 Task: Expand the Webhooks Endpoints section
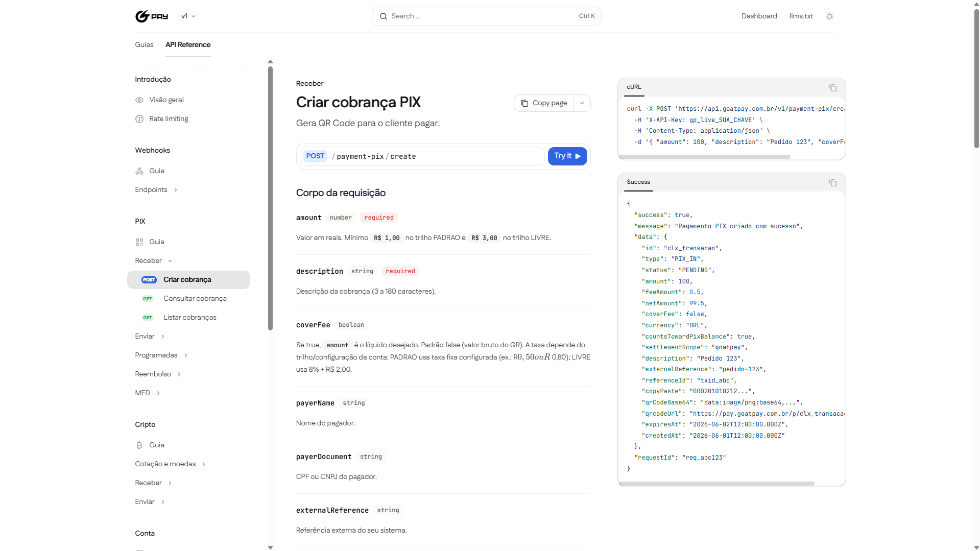pos(156,190)
